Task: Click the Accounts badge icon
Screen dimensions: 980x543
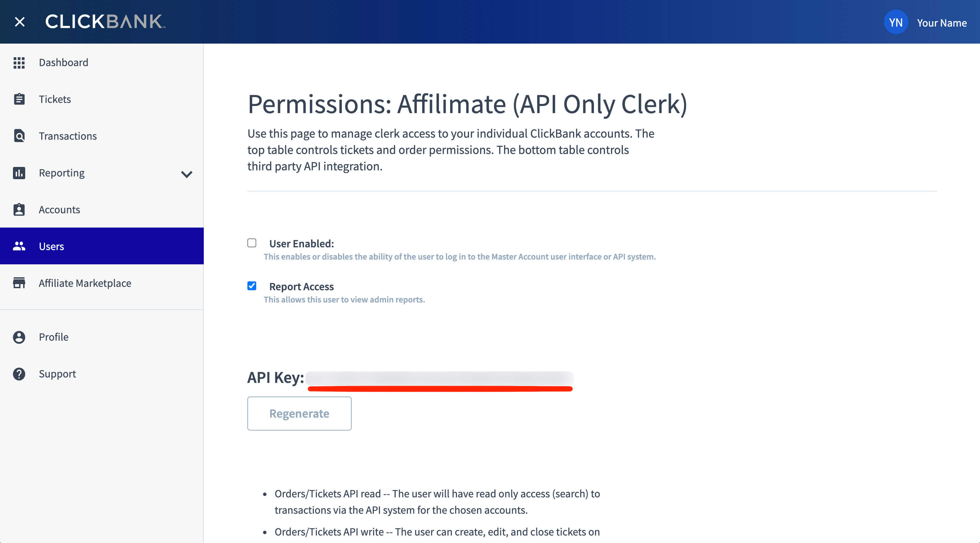Action: pyautogui.click(x=19, y=210)
